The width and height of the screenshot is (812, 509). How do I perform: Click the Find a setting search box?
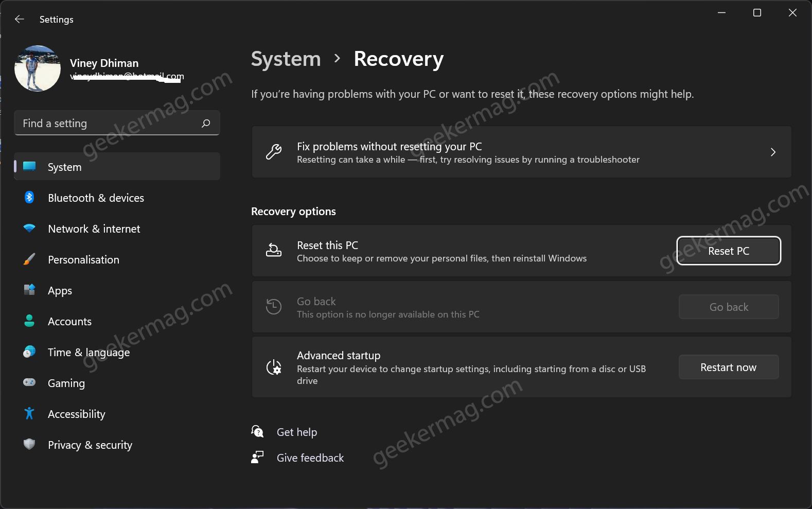coord(117,123)
